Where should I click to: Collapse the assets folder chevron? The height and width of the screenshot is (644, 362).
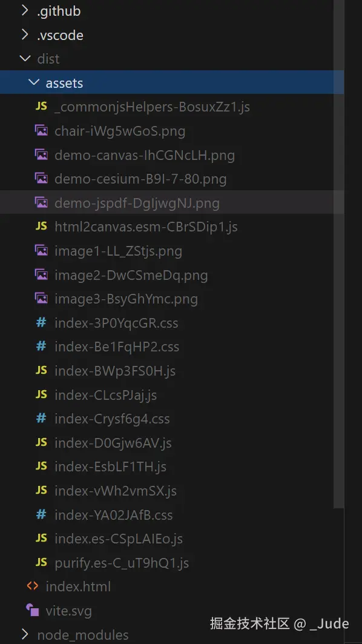coord(34,83)
